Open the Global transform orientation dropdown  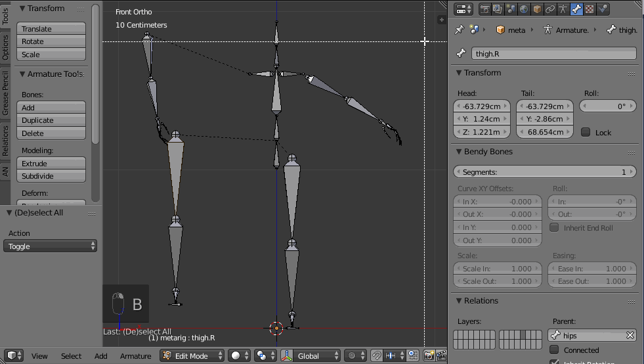click(317, 355)
